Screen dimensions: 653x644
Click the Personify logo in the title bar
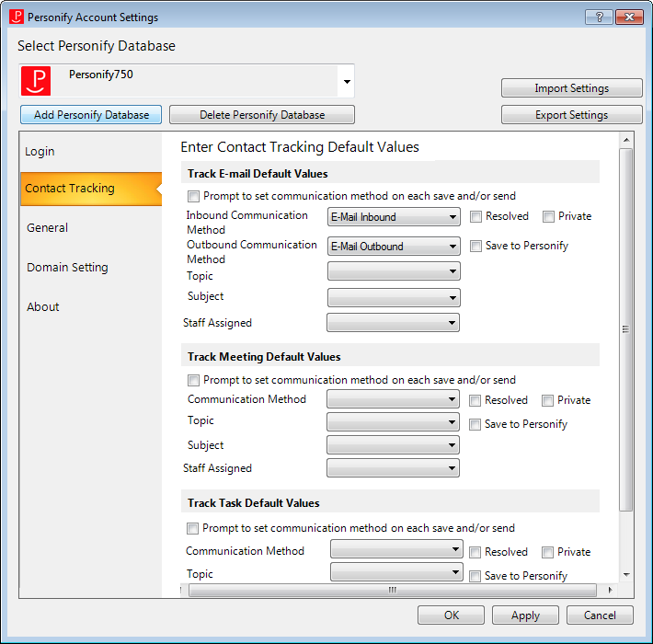[17, 17]
